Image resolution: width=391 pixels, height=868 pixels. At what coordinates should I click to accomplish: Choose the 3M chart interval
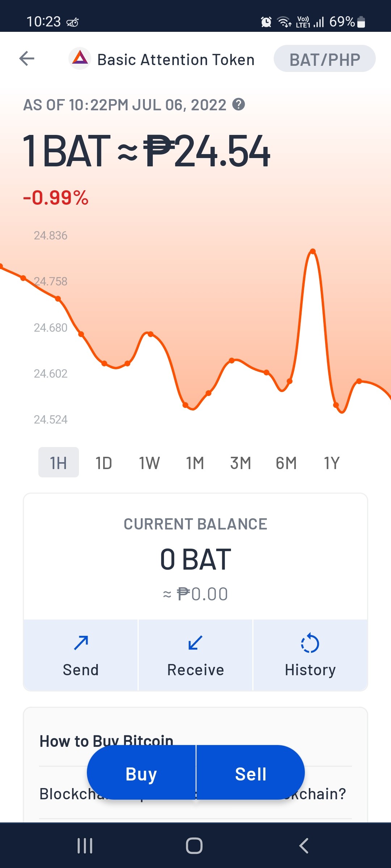241,463
